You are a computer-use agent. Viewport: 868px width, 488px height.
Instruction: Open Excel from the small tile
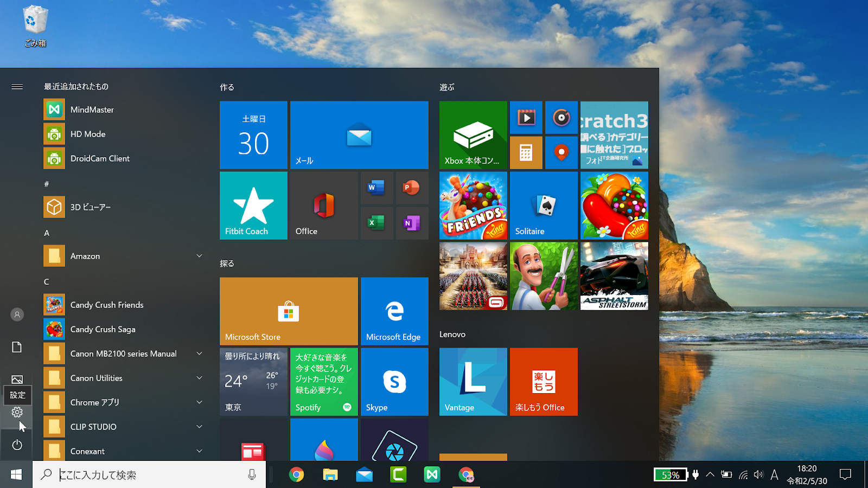(x=377, y=223)
